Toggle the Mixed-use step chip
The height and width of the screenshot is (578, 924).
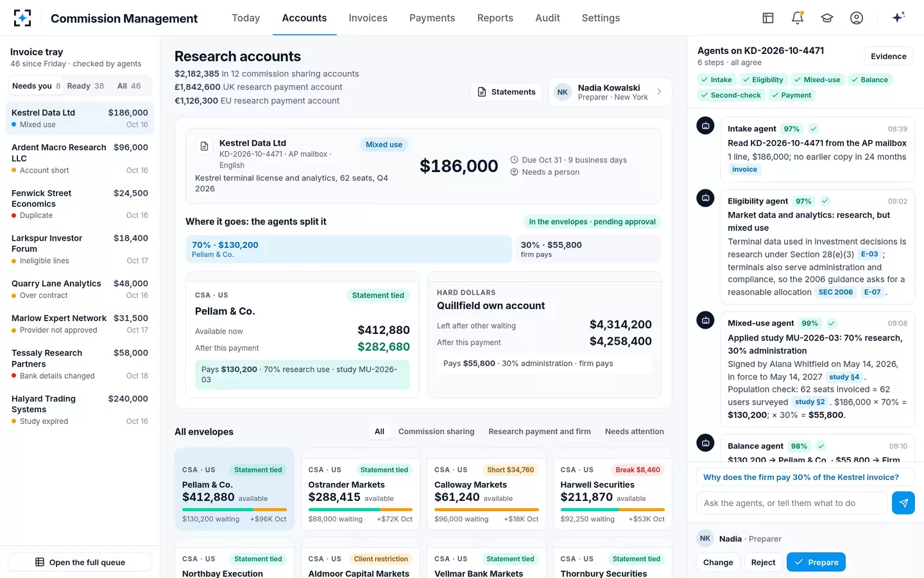[817, 80]
